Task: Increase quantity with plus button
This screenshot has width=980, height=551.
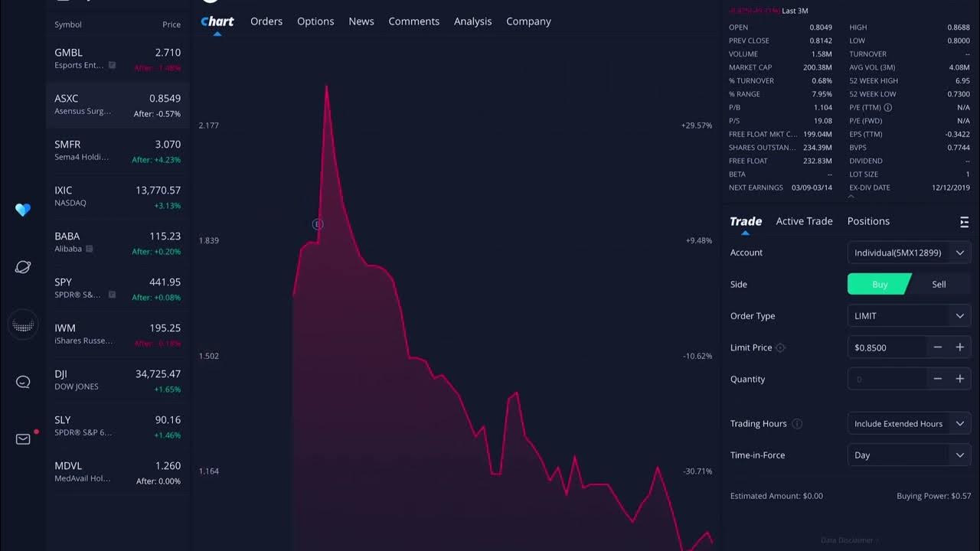Action: pos(959,379)
